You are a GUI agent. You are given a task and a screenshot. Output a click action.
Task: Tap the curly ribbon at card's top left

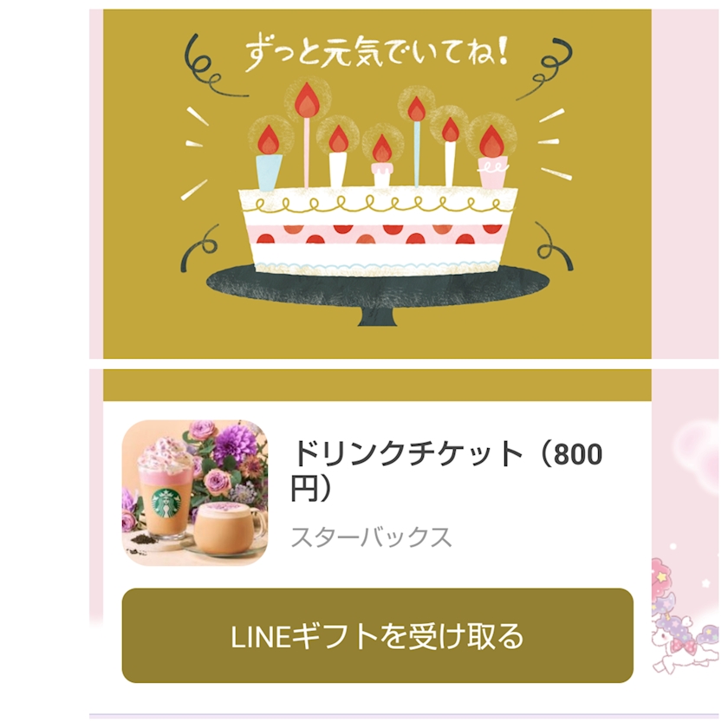tap(212, 66)
